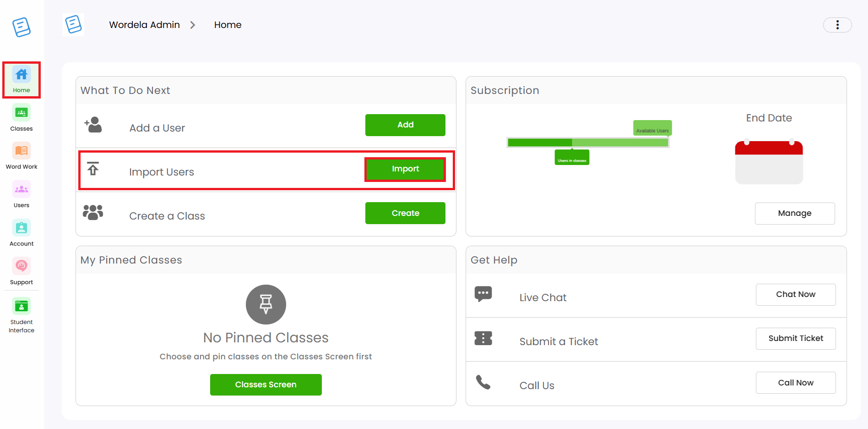Click the Wordela Admin breadcrumb
Viewport: 868px width, 429px height.
(144, 25)
